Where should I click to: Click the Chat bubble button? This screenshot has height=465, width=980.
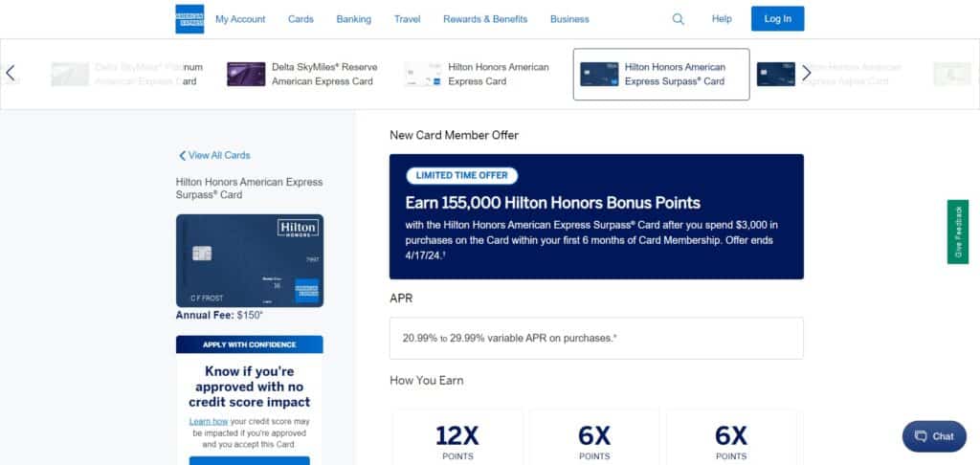click(934, 436)
